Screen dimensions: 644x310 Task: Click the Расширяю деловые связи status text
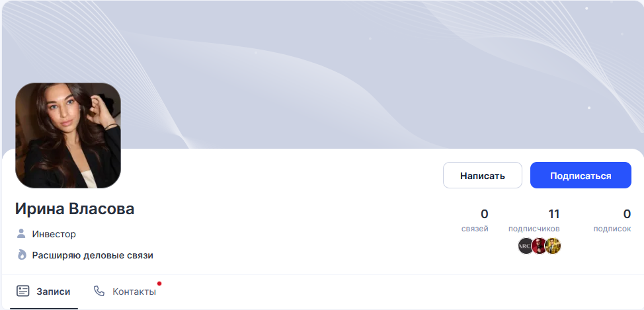pos(93,255)
